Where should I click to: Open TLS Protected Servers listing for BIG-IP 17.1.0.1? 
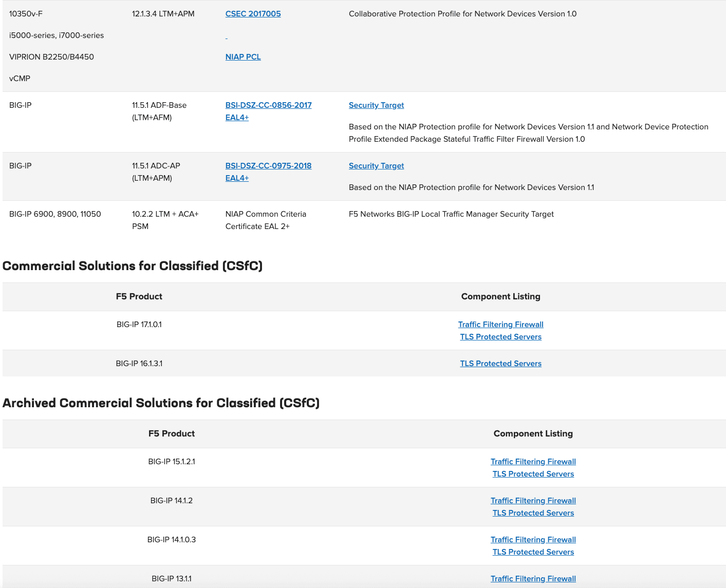(x=500, y=336)
